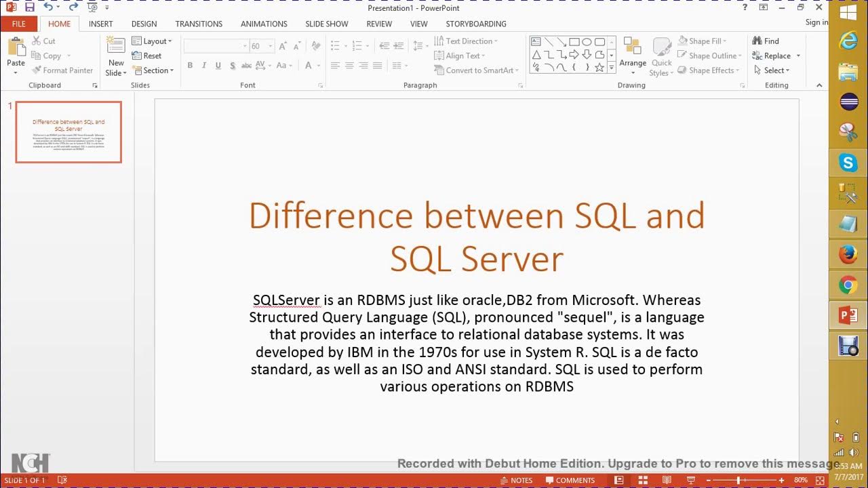Switch to the ANIMATIONS tab
868x488 pixels.
click(x=264, y=24)
